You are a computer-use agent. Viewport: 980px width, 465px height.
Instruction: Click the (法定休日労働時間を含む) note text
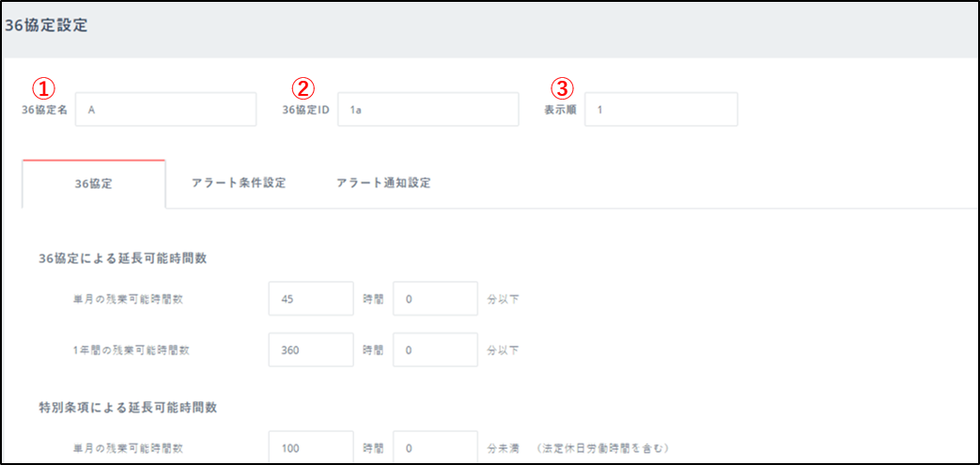pyautogui.click(x=603, y=449)
